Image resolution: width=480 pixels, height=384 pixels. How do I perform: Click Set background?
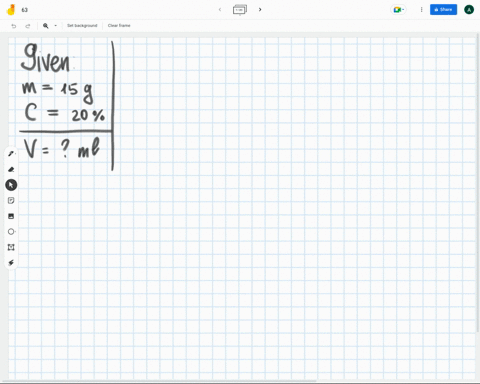pyautogui.click(x=82, y=26)
